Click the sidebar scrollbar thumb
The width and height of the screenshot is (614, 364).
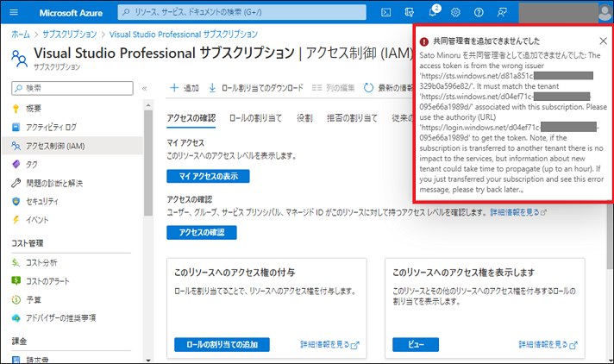pyautogui.click(x=148, y=163)
